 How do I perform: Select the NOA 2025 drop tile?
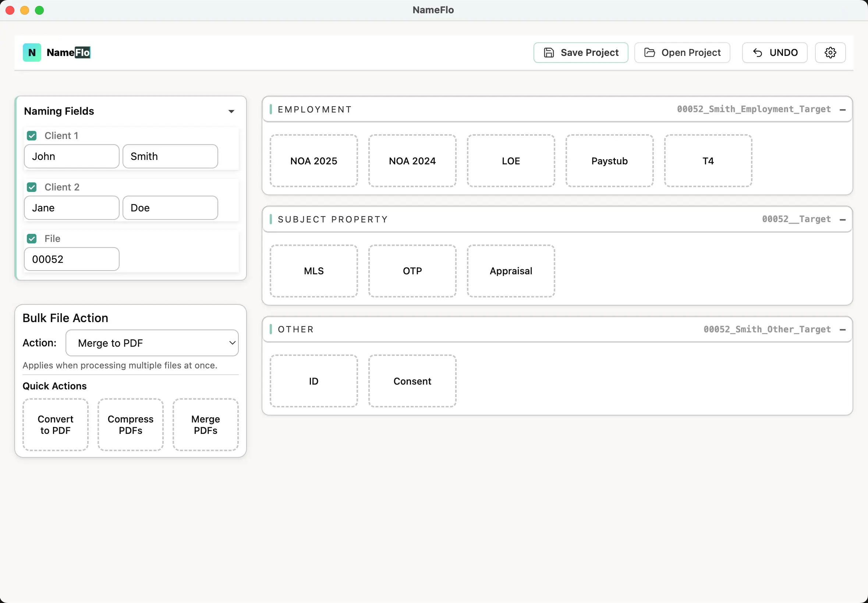point(313,161)
